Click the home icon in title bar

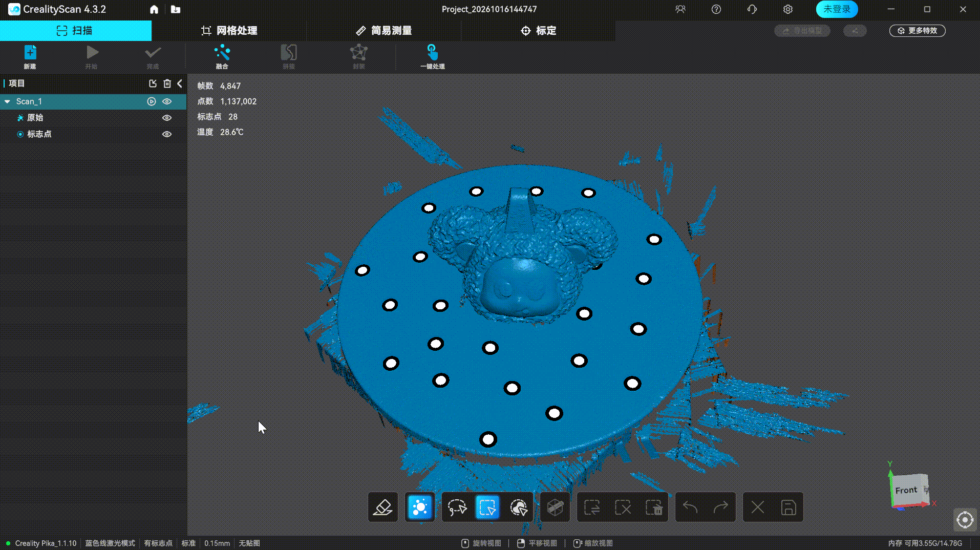[x=154, y=9]
